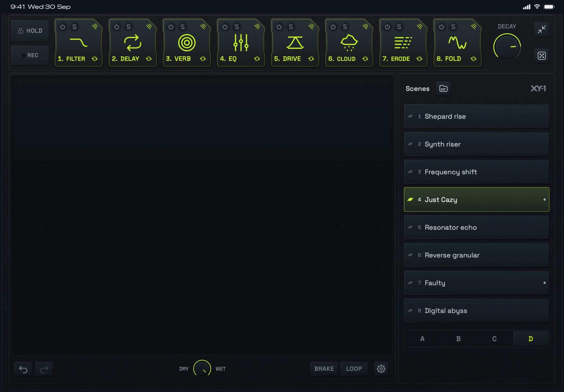564x392 pixels.
Task: Start recording with the REC button
Action: pyautogui.click(x=30, y=55)
